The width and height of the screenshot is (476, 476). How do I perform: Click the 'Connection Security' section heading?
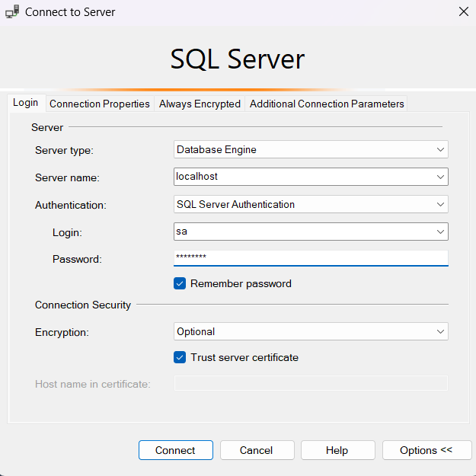coord(83,305)
